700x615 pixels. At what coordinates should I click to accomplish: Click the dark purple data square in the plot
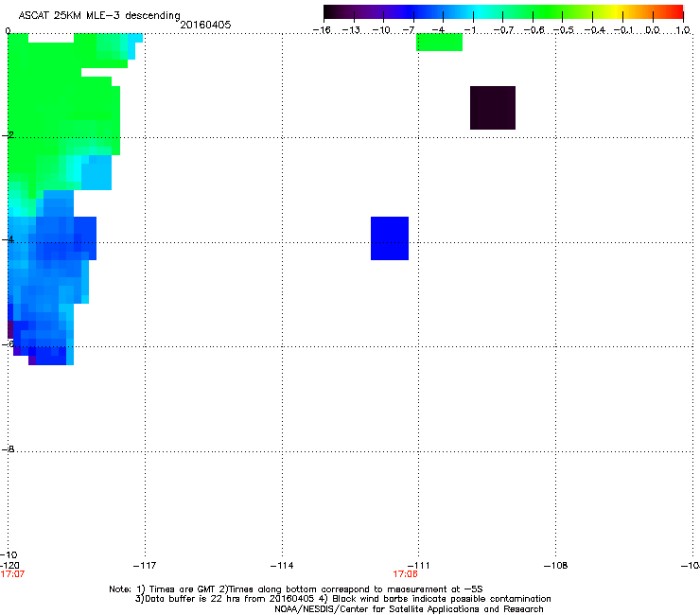(x=493, y=108)
